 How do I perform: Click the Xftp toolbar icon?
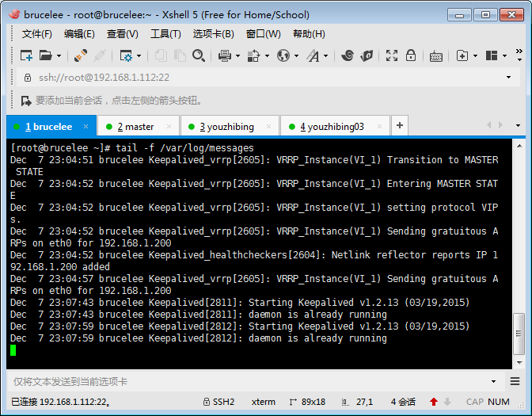click(x=367, y=55)
